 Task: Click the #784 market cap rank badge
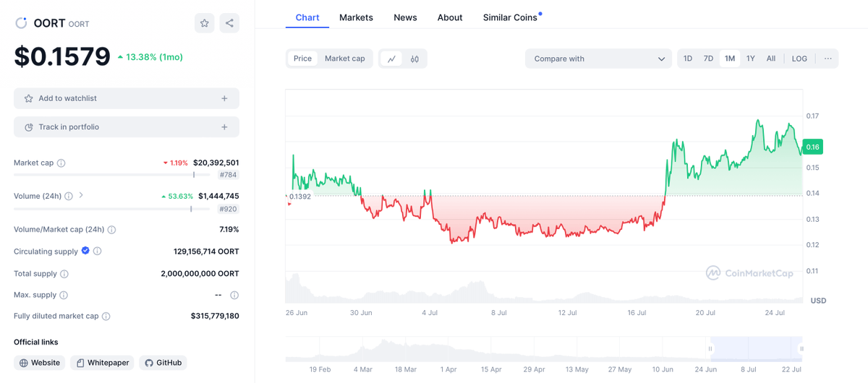point(229,175)
